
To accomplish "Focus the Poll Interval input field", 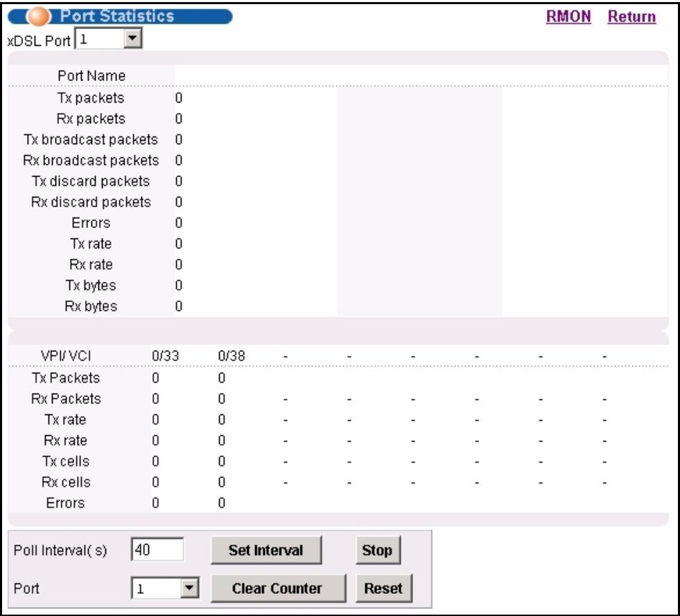I will pos(157,549).
